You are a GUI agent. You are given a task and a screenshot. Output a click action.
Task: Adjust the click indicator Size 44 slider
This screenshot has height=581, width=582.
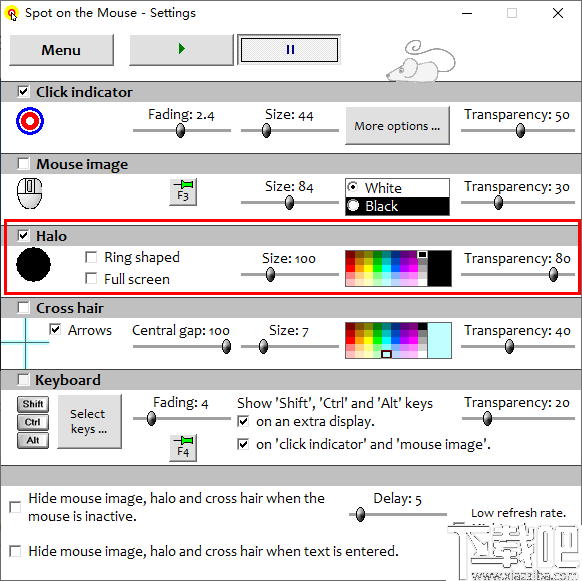pos(290,130)
